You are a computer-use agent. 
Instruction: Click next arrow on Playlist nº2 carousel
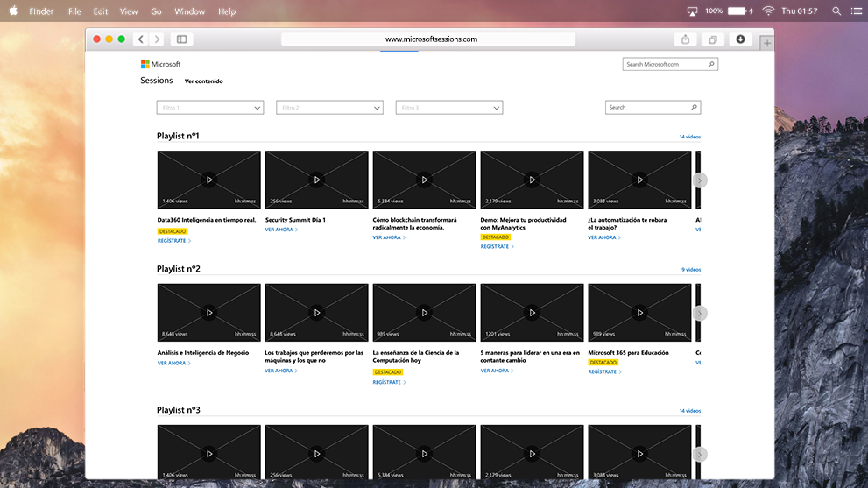tap(699, 313)
